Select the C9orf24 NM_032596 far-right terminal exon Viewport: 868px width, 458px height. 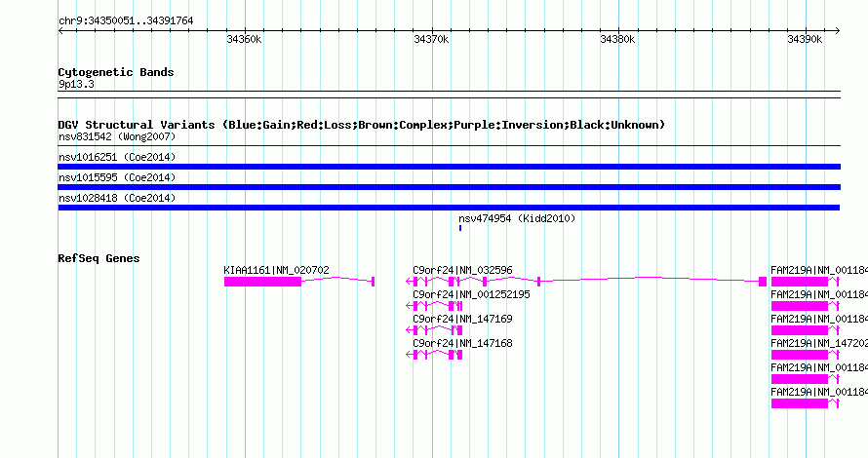coord(763,282)
